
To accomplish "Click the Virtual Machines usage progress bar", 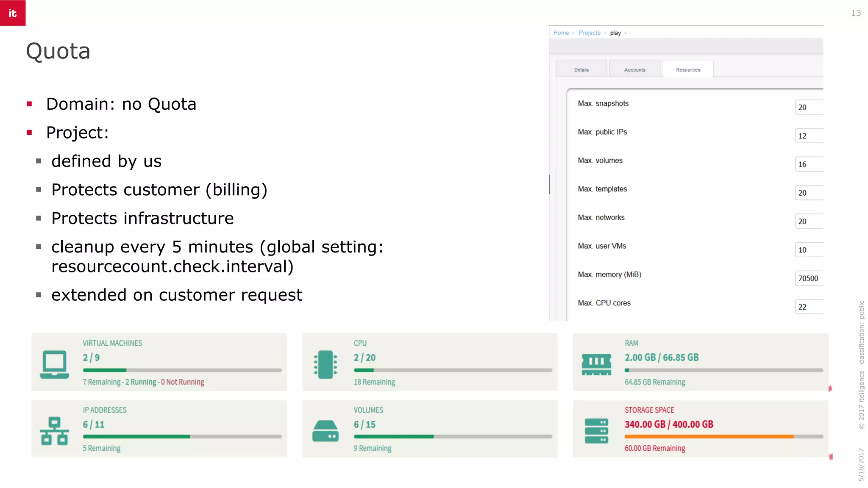I will point(182,370).
